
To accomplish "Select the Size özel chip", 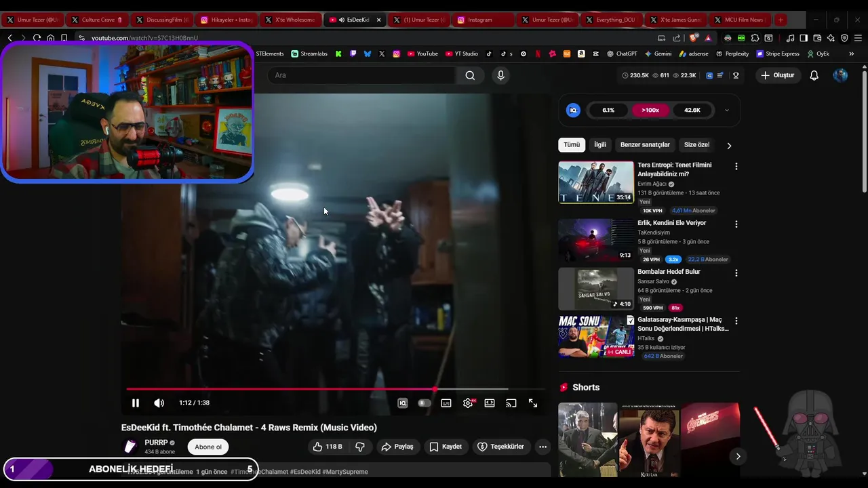I will pyautogui.click(x=696, y=145).
